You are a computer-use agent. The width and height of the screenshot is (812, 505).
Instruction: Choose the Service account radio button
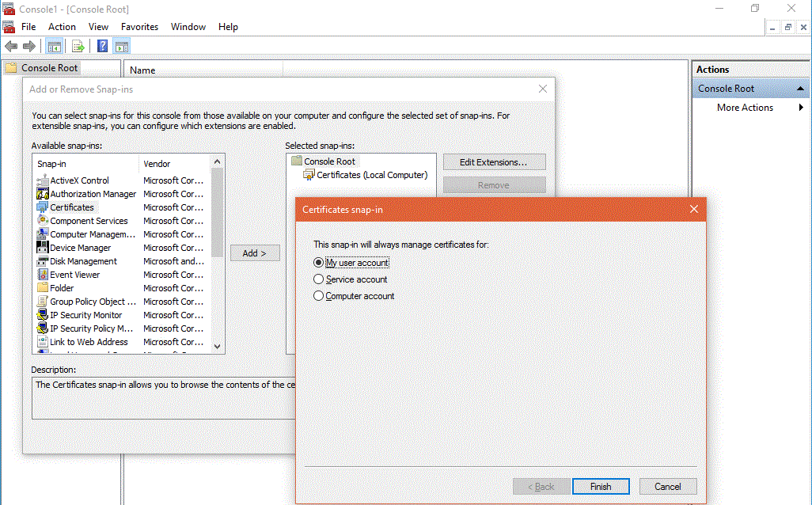(319, 279)
